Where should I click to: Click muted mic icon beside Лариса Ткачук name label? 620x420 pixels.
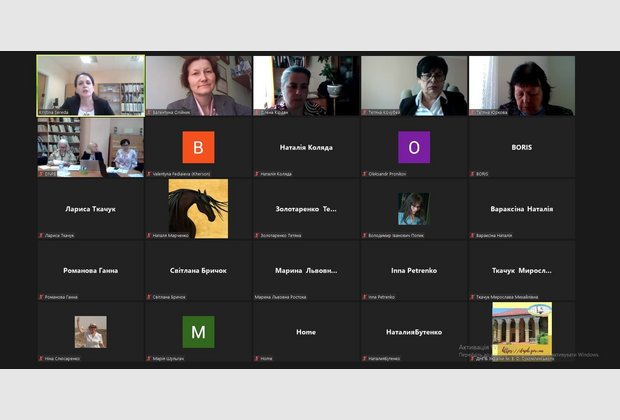tap(41, 236)
